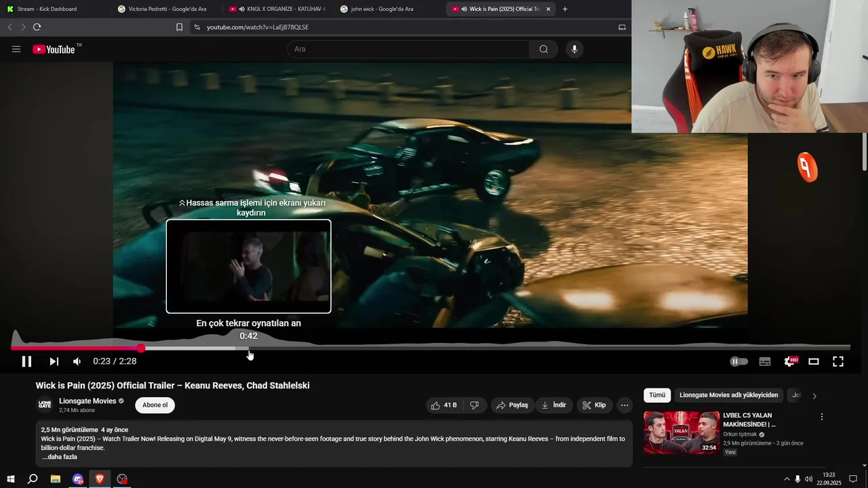Start voice search with the microphone icon
The height and width of the screenshot is (488, 868).
click(x=574, y=49)
